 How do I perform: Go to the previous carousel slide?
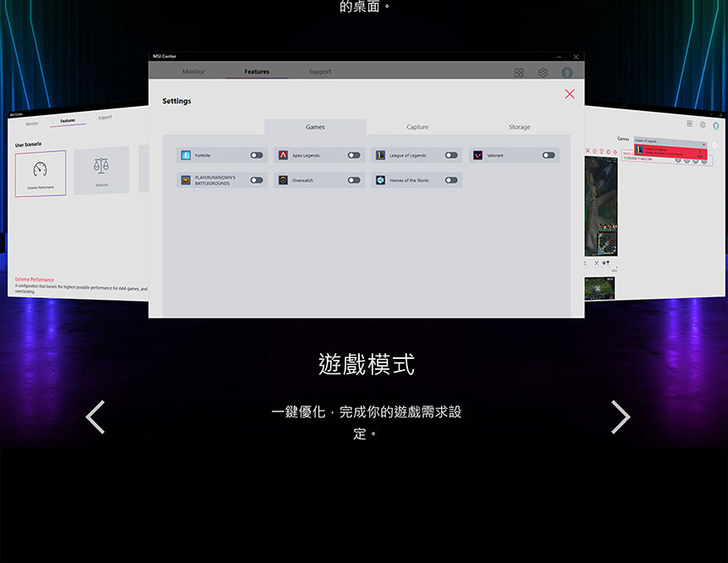tap(95, 417)
